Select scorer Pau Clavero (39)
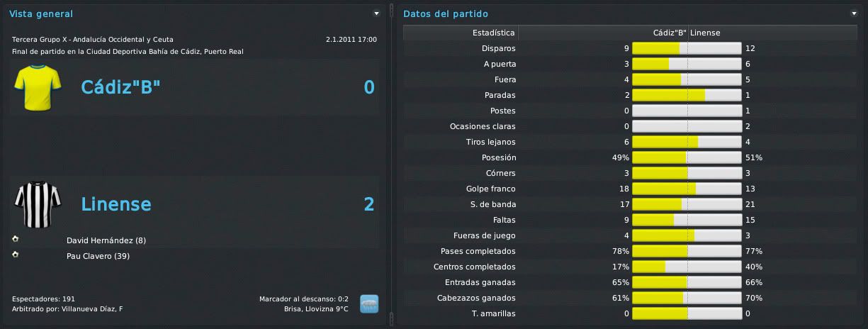Image resolution: width=868 pixels, height=329 pixels. pos(98,256)
